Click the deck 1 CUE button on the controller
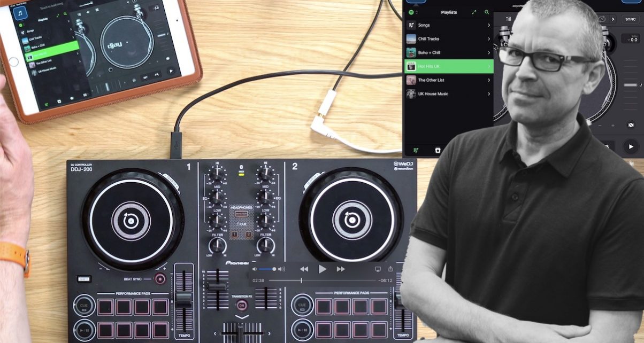Image resolution: width=644 pixels, height=343 pixels. point(85,306)
